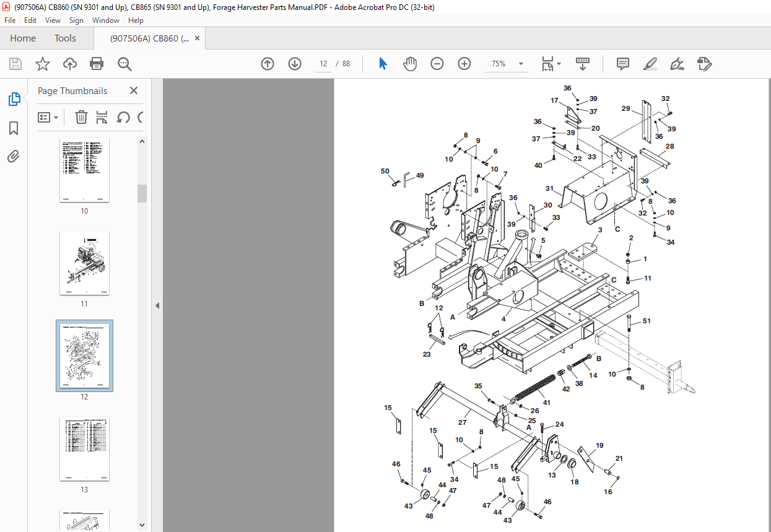Close the CB860 document tab

point(198,38)
